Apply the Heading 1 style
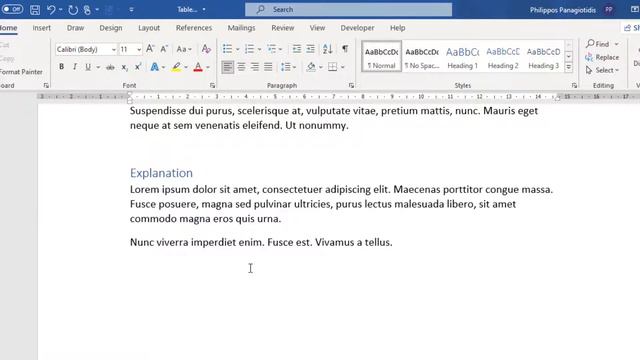The width and height of the screenshot is (640, 360). [462, 57]
